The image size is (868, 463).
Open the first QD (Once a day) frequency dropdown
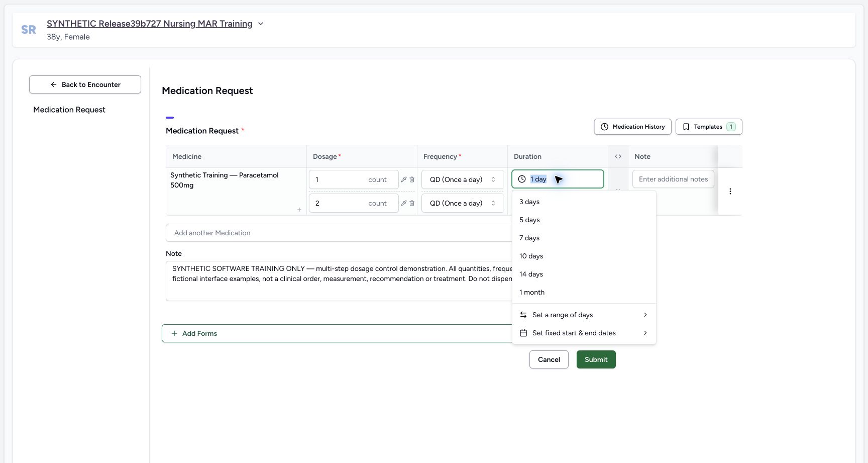coord(462,179)
